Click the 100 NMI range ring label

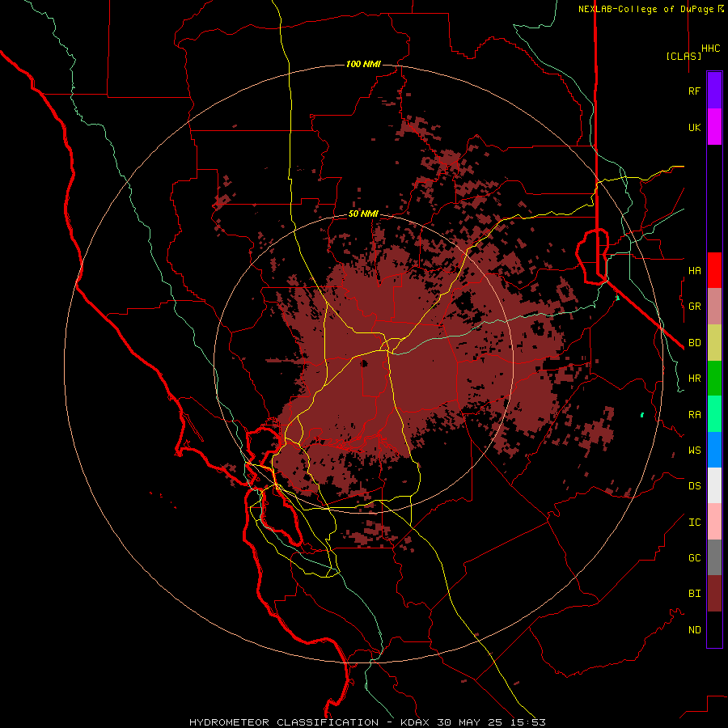click(x=363, y=64)
